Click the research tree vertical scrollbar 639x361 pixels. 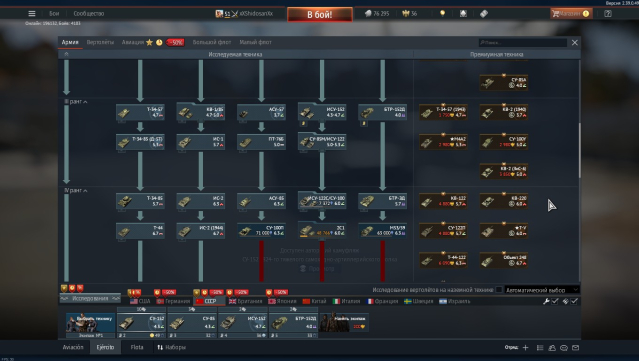point(580,150)
